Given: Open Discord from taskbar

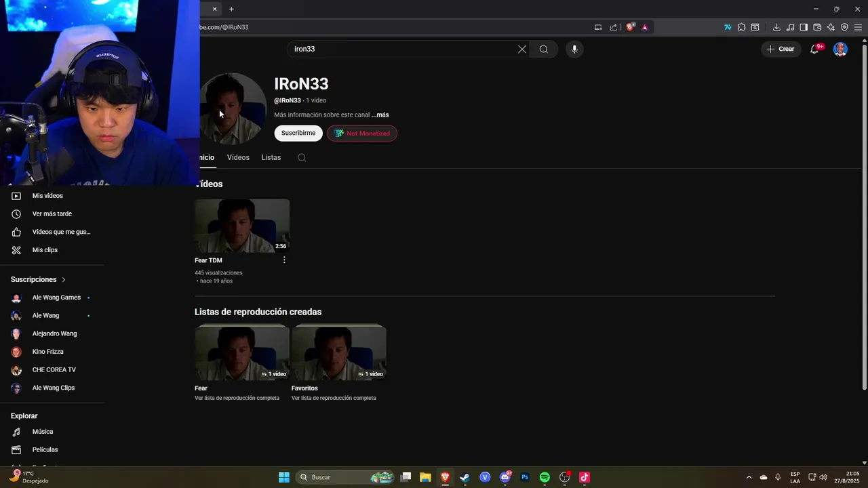Looking at the screenshot, I should pos(505,477).
